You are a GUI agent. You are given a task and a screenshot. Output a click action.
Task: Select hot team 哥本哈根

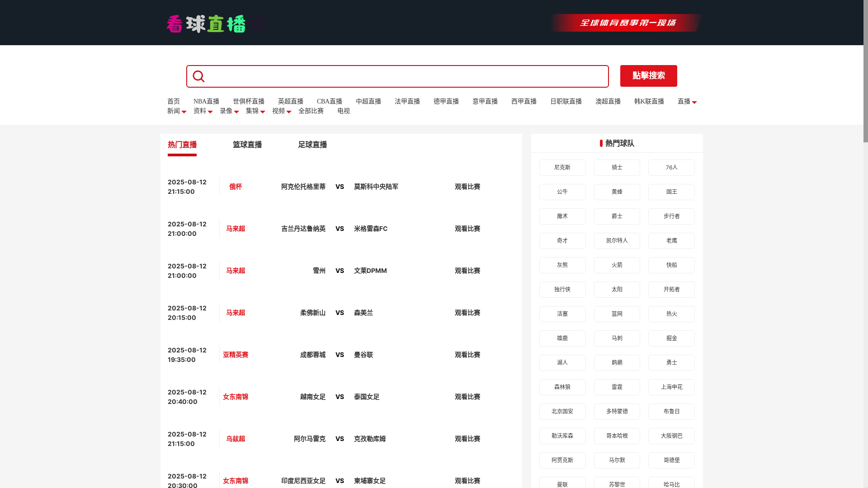coord(617,436)
